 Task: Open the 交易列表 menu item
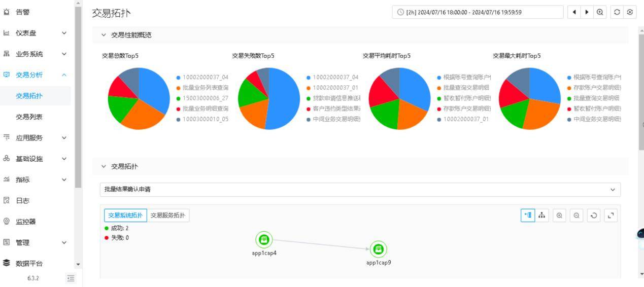[29, 117]
